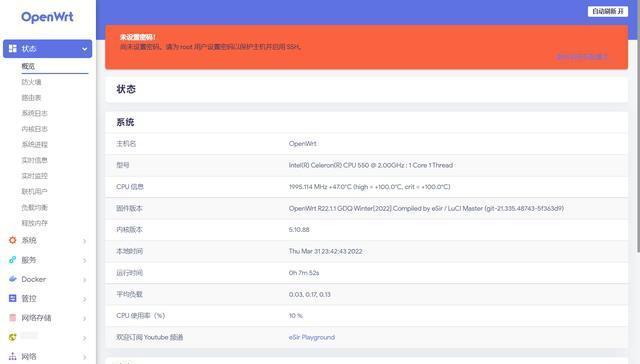This screenshot has width=640, height=364.
Task: Click the OpenWrt logo
Action: (47, 17)
